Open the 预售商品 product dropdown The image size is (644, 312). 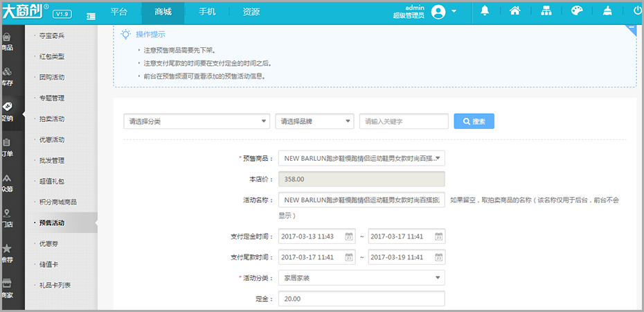(361, 158)
